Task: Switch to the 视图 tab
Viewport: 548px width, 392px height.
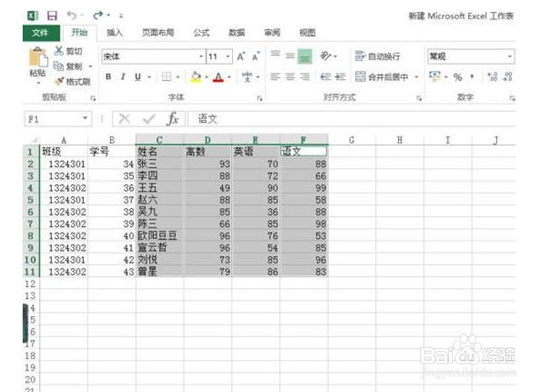Action: coord(307,33)
